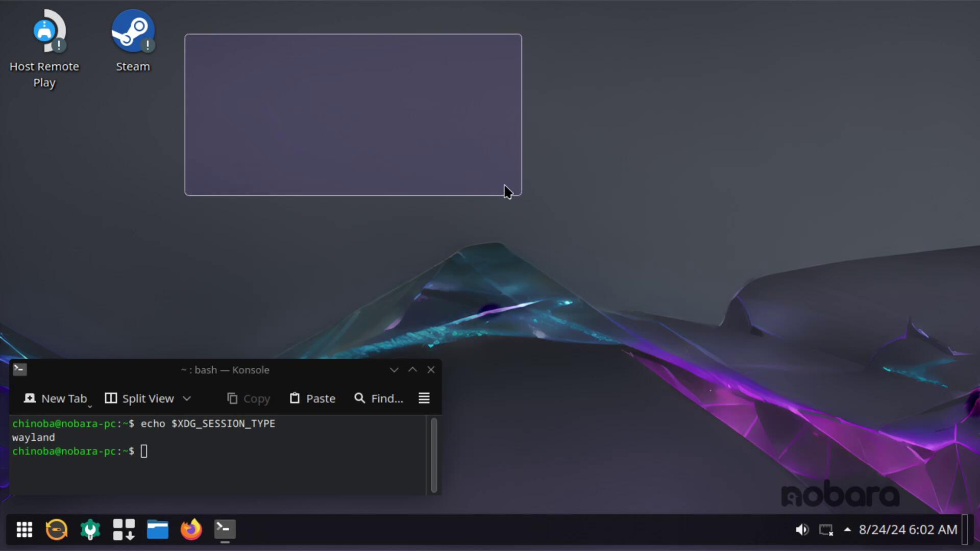Open the Konsole hamburger menu
The image size is (980, 551).
(x=424, y=398)
